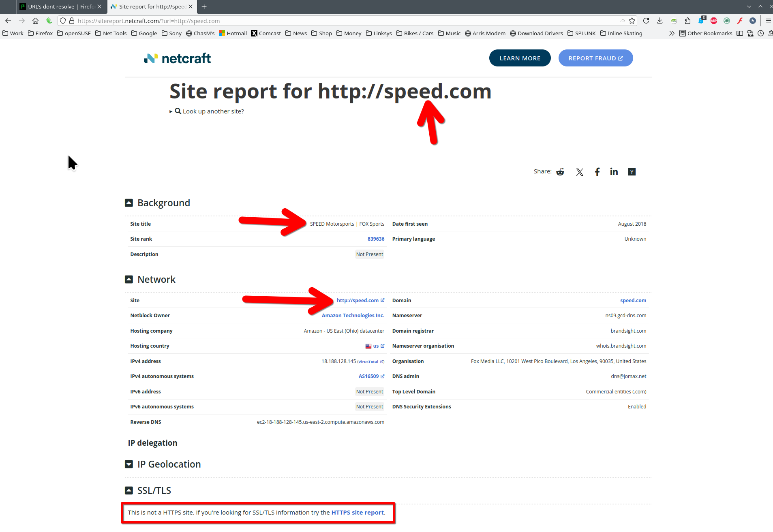Open the Firefox home page icon
This screenshot has height=532, width=773.
coord(35,21)
